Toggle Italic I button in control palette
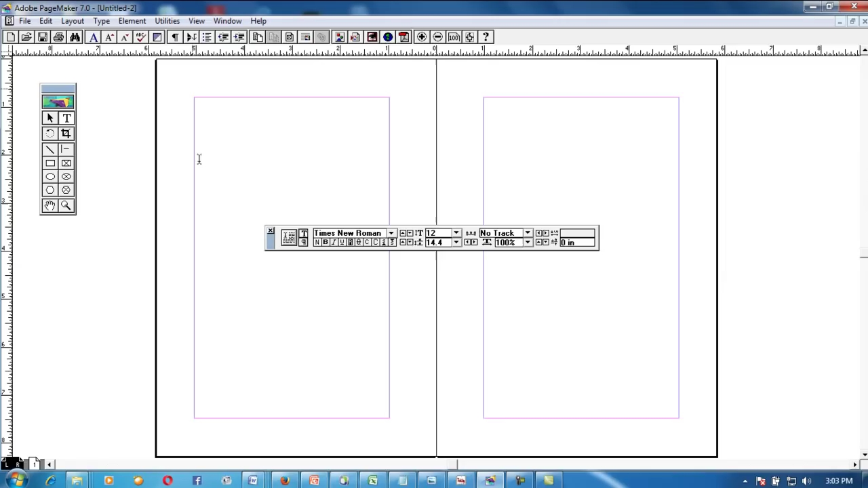The image size is (868, 488). click(x=334, y=242)
